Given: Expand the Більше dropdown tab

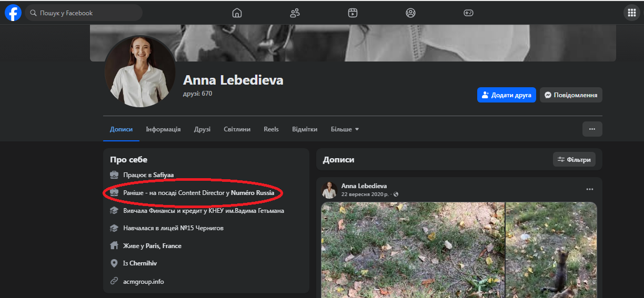Looking at the screenshot, I should click(345, 129).
